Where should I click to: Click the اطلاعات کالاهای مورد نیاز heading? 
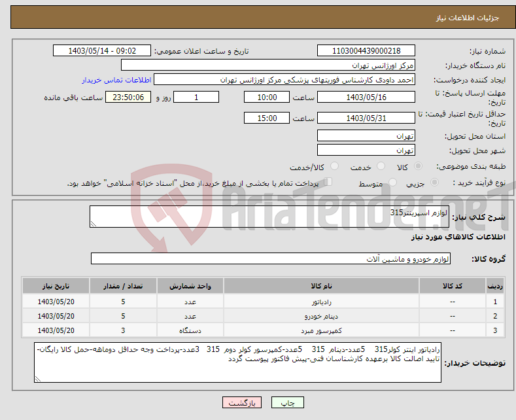(x=458, y=237)
